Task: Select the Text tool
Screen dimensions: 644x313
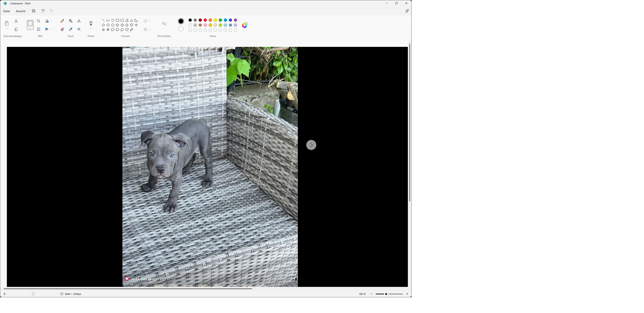Action: pyautogui.click(x=79, y=21)
